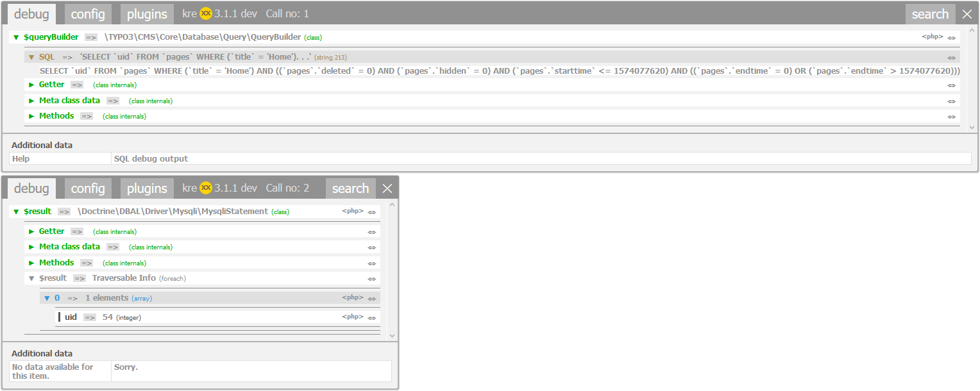Screen dimensions: 980x391
Task: Collapse array element 0 node
Action: [x=47, y=298]
